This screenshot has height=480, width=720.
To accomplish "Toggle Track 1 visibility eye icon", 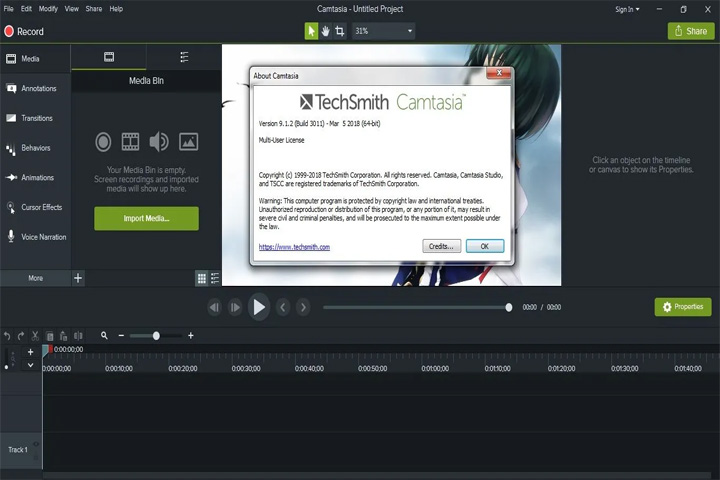I will tap(36, 444).
